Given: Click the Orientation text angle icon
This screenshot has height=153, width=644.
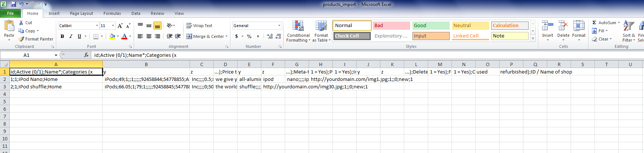Looking at the screenshot, I should 170,26.
